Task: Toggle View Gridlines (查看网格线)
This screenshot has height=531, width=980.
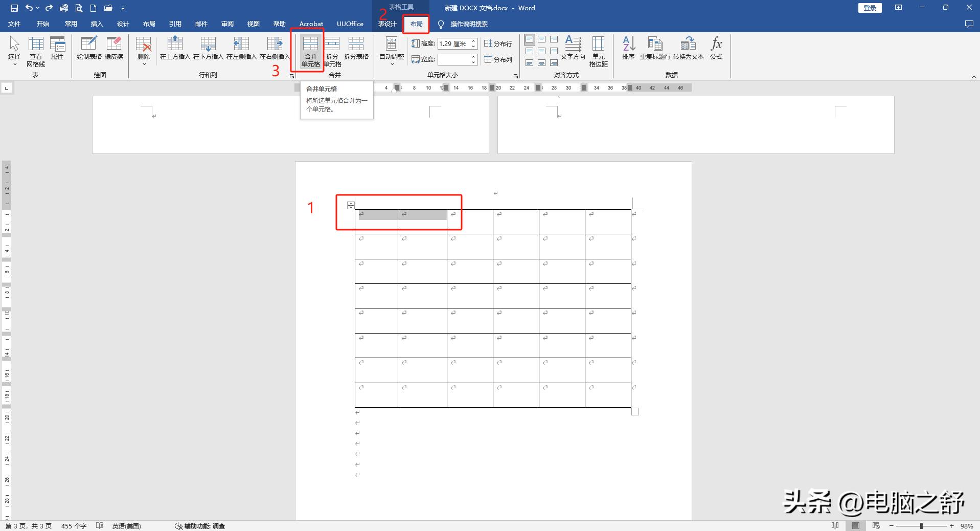Action: [x=36, y=51]
